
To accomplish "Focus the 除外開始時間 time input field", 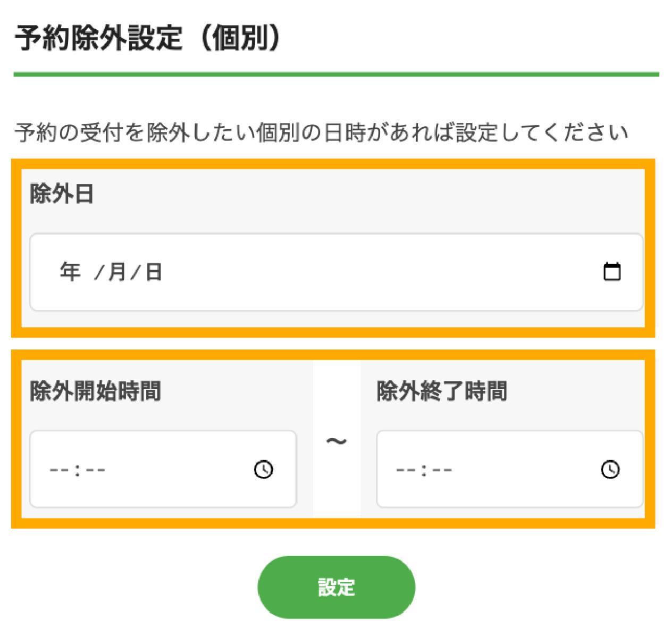I will [x=163, y=469].
